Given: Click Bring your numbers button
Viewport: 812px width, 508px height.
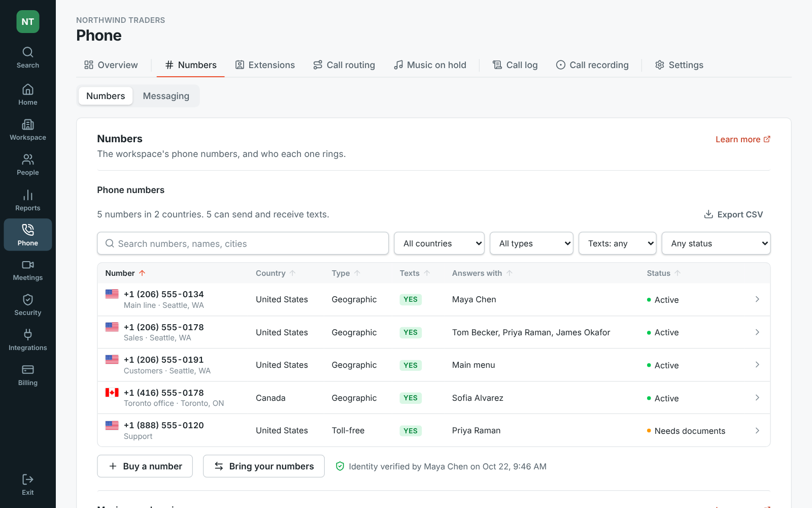Looking at the screenshot, I should (x=264, y=466).
